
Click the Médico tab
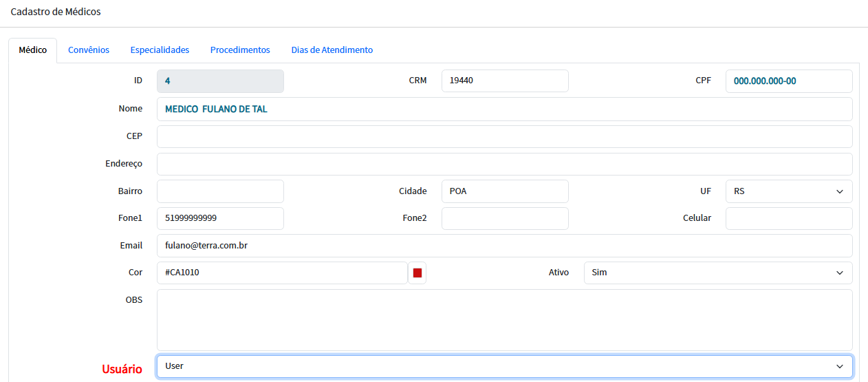pos(33,50)
